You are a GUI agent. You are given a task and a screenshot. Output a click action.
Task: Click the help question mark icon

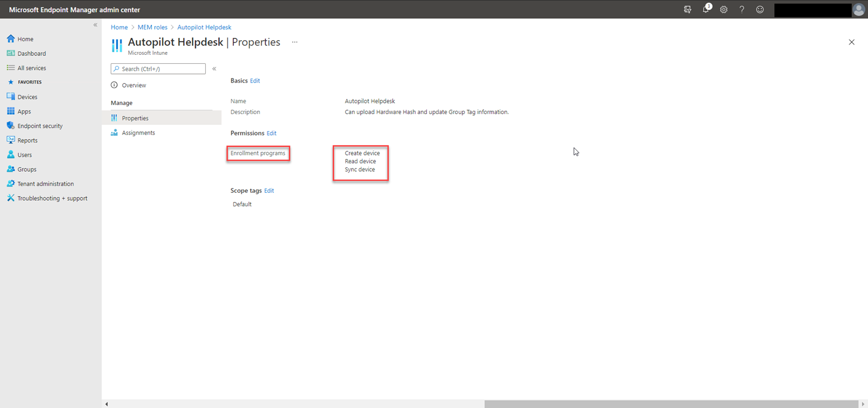point(742,10)
